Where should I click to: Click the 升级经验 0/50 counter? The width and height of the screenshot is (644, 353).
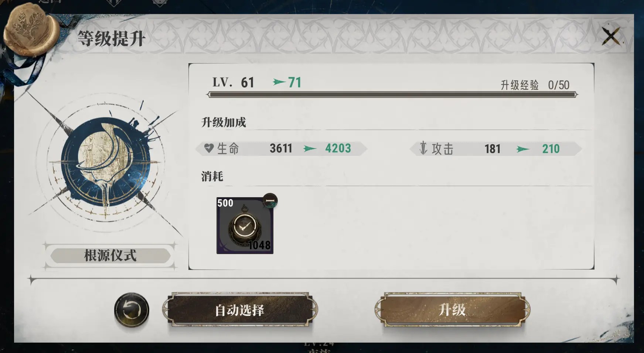(x=535, y=85)
